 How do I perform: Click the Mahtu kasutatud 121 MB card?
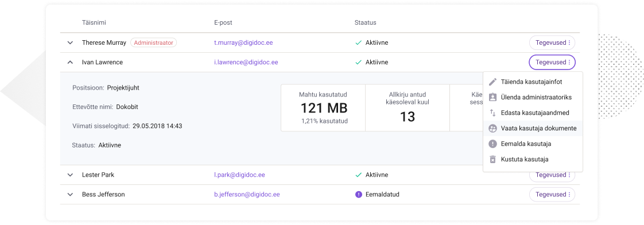pyautogui.click(x=323, y=108)
